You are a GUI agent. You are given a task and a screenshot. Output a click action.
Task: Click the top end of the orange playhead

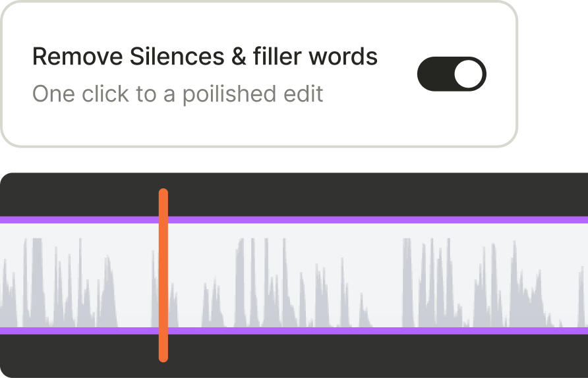163,194
